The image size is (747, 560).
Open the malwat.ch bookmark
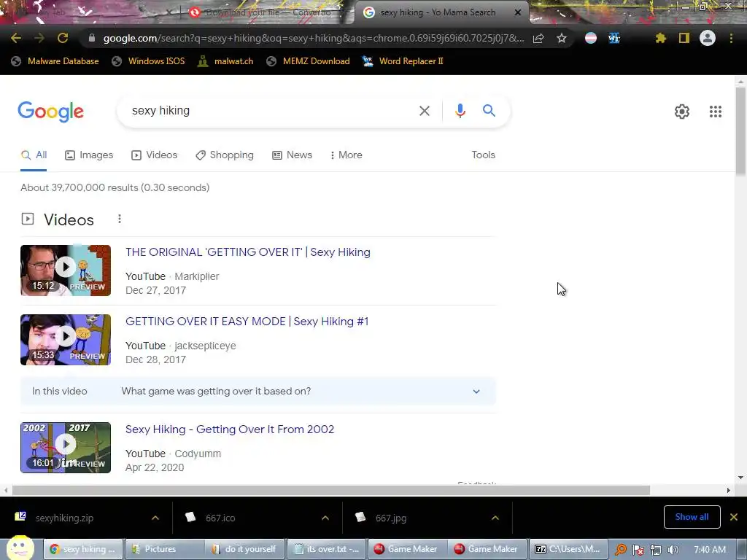[225, 61]
